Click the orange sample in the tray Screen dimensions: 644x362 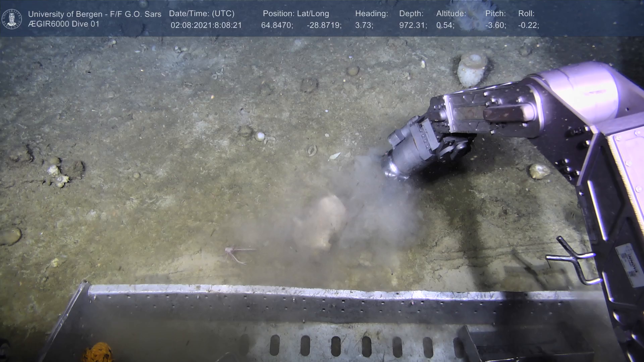pyautogui.click(x=98, y=353)
